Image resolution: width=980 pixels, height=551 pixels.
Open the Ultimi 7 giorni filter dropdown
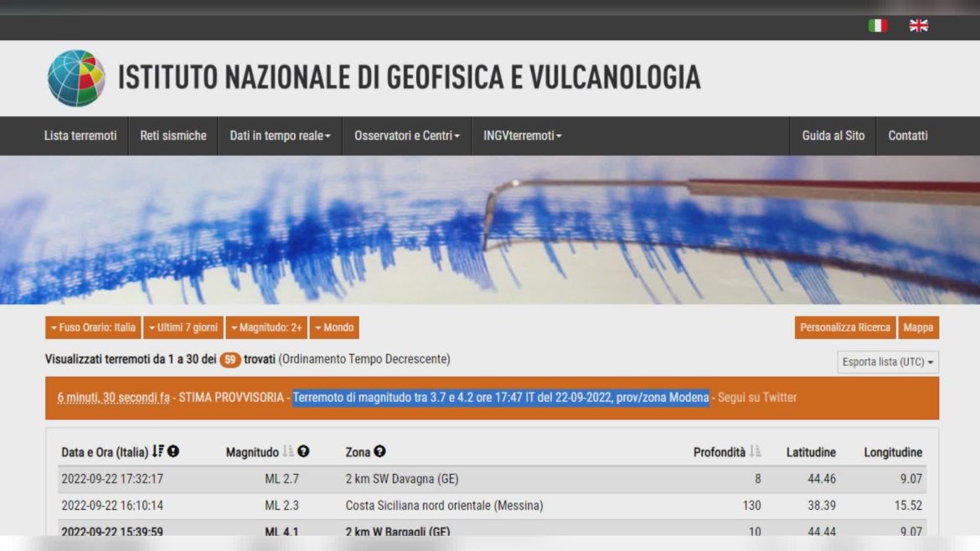(183, 327)
